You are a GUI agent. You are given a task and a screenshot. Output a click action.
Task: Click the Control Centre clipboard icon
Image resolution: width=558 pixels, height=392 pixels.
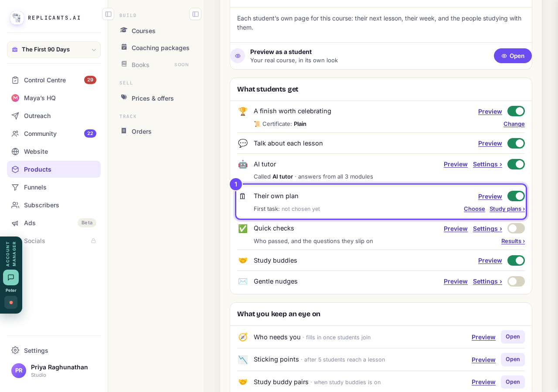coord(15,80)
